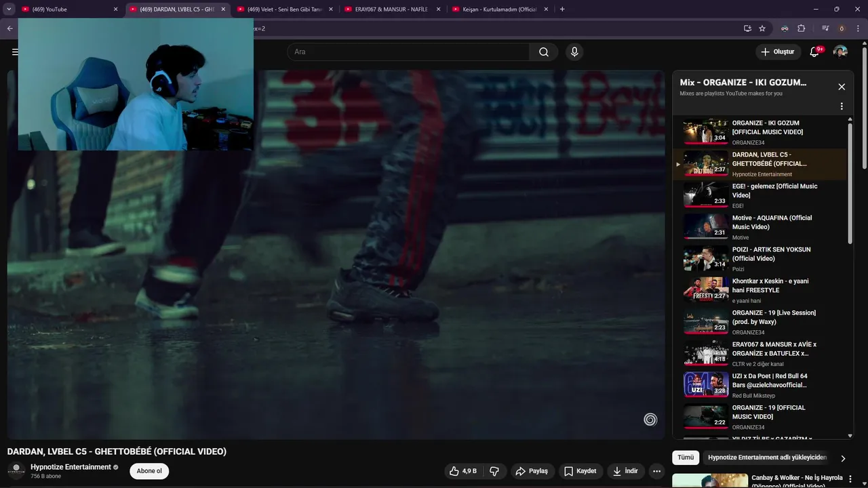Play POIZI - ARTIK SEN YOKSUN
This screenshot has height=488, width=868.
pyautogui.click(x=759, y=259)
